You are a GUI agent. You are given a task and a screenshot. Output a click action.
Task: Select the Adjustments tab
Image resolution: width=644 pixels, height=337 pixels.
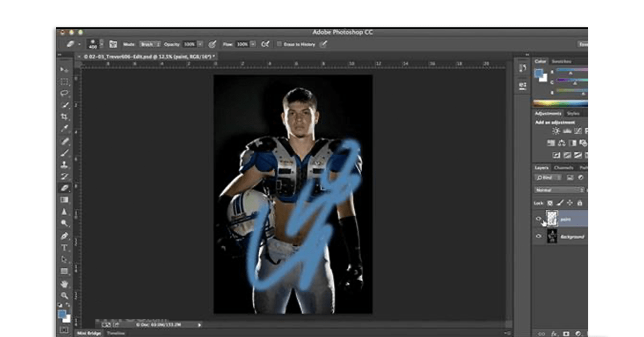tap(548, 114)
